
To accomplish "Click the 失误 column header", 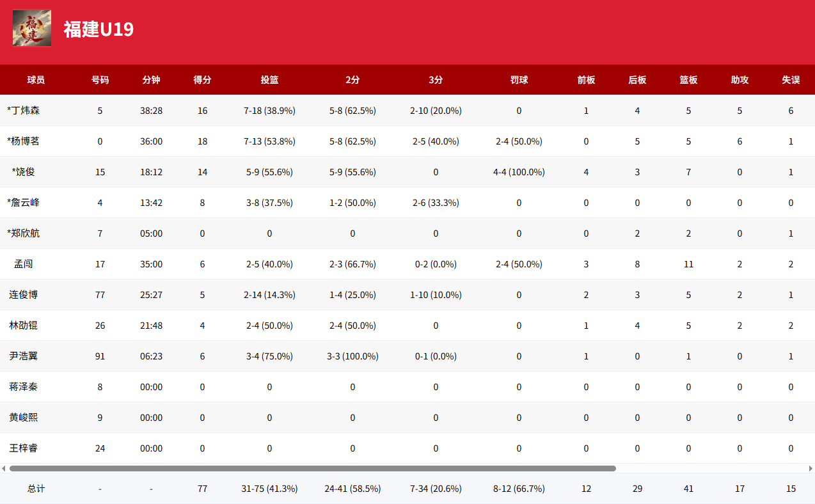I will [x=791, y=80].
